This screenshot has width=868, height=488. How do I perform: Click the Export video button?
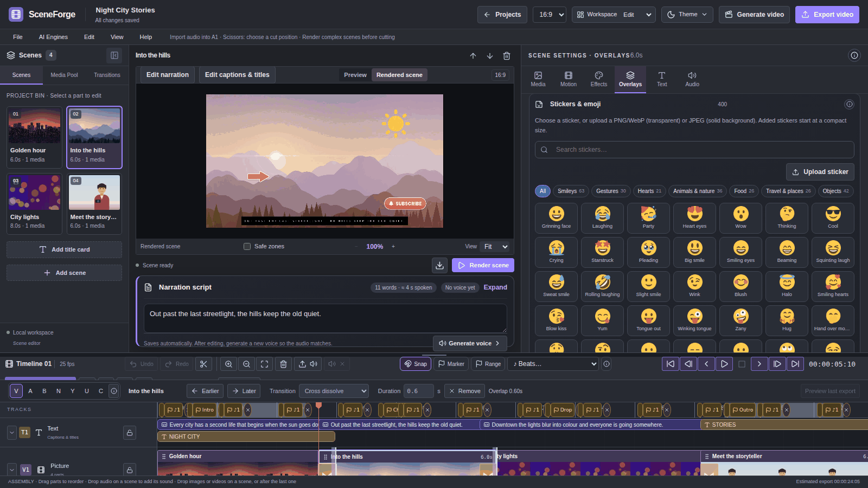point(827,15)
